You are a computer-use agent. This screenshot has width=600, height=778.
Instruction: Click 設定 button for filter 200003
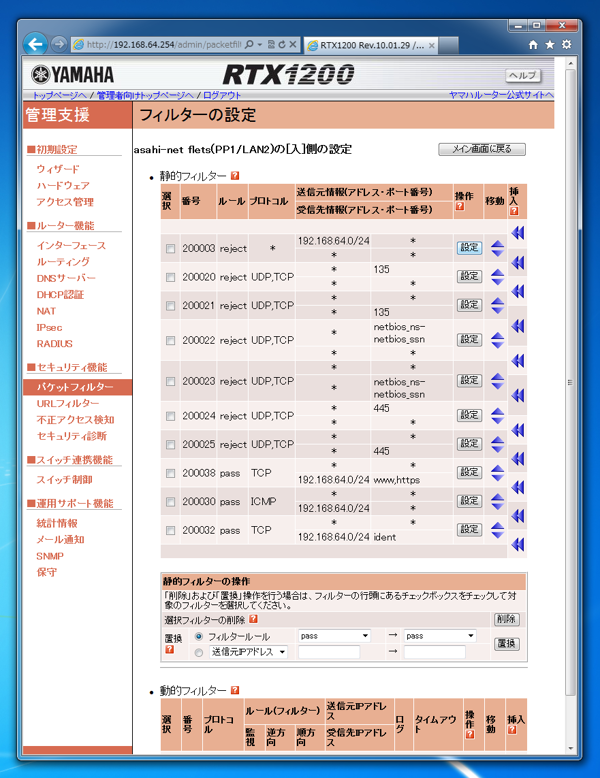(x=469, y=248)
